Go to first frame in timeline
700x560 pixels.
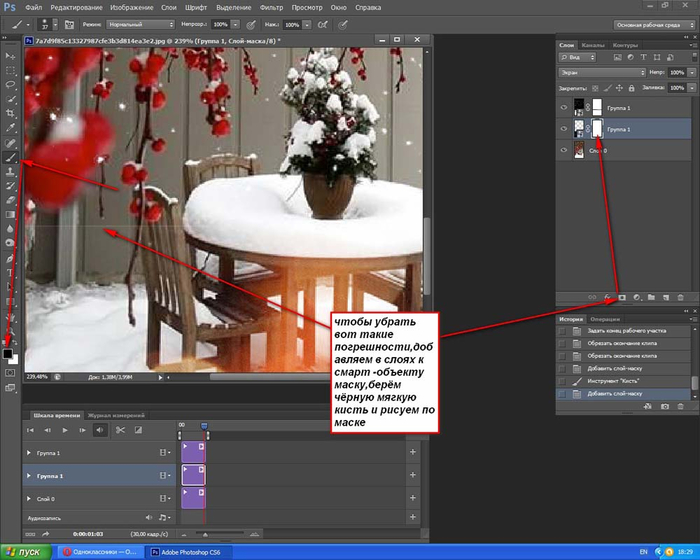(x=30, y=430)
